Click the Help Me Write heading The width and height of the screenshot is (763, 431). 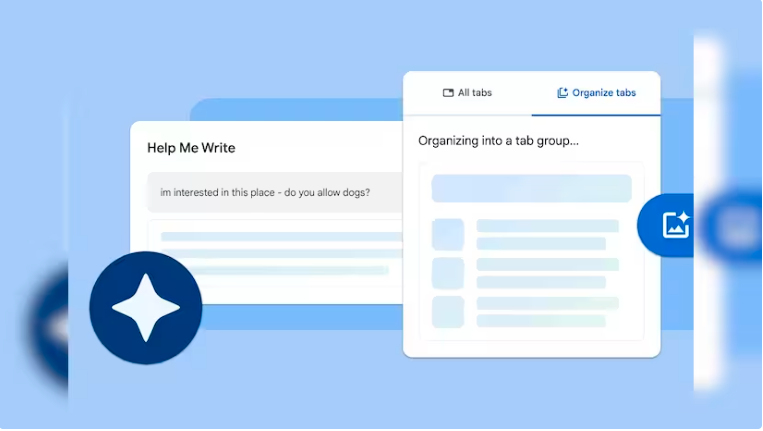click(191, 148)
